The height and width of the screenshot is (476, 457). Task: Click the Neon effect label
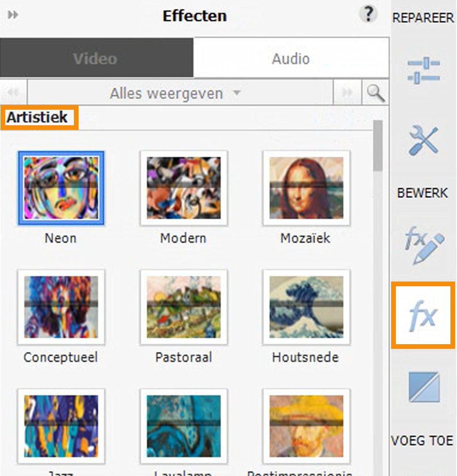pyautogui.click(x=61, y=238)
